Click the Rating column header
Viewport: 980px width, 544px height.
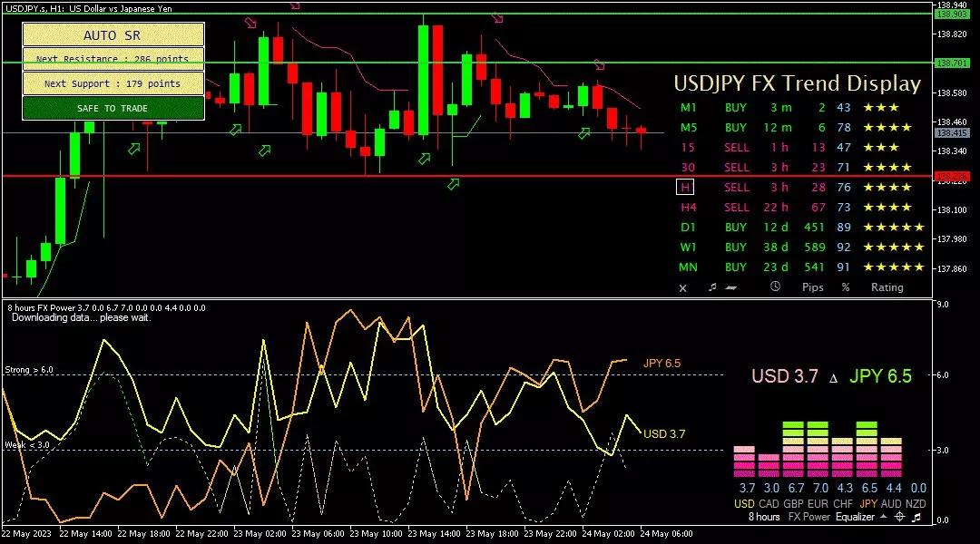pos(887,287)
